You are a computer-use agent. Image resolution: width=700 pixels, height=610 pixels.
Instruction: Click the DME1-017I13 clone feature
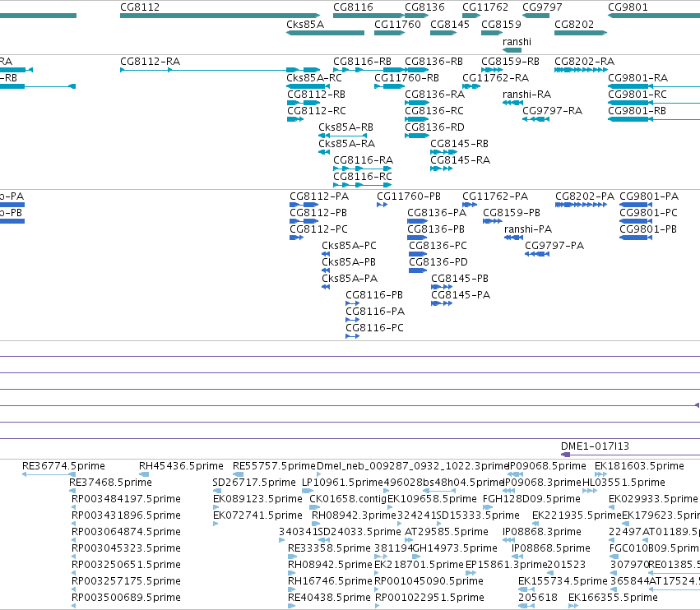click(630, 455)
